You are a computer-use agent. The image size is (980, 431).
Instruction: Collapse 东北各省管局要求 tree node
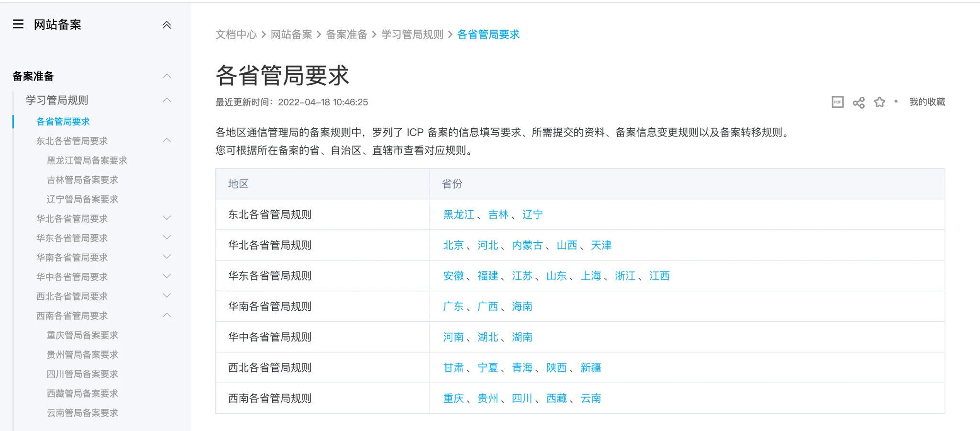(x=167, y=141)
